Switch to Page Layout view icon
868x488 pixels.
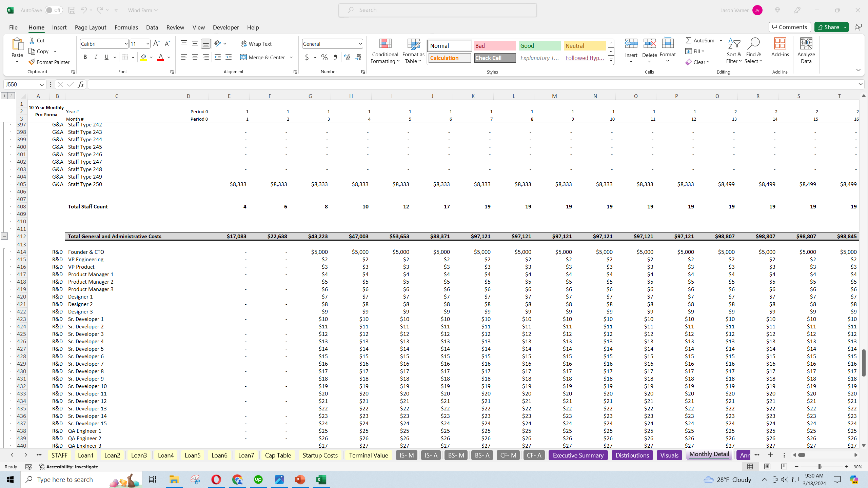click(767, 467)
